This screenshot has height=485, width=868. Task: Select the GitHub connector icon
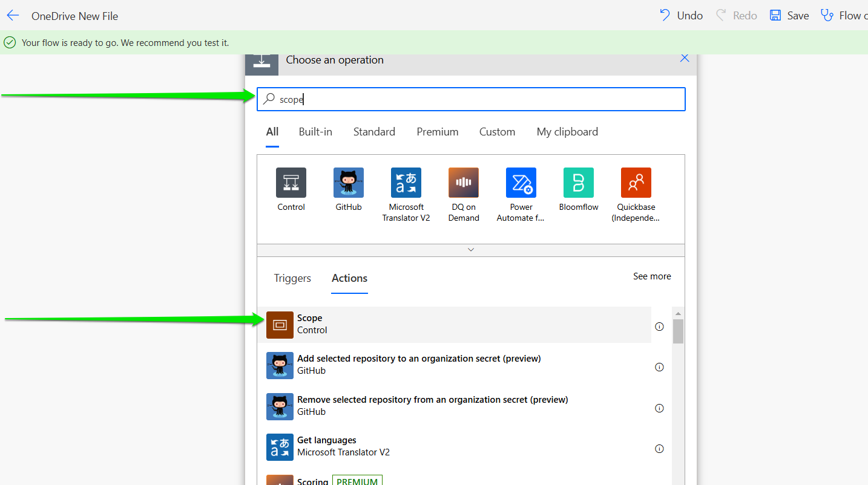click(x=349, y=183)
